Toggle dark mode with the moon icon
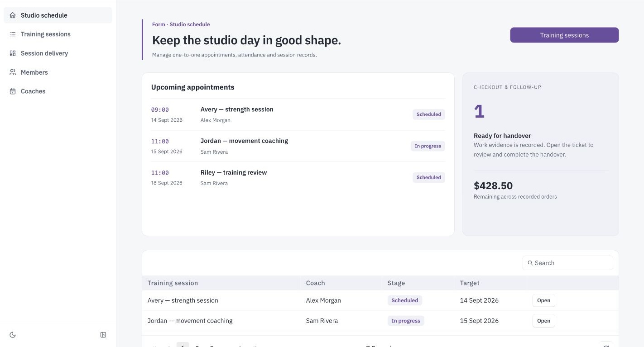Viewport: 644px width, 347px height. 13,335
